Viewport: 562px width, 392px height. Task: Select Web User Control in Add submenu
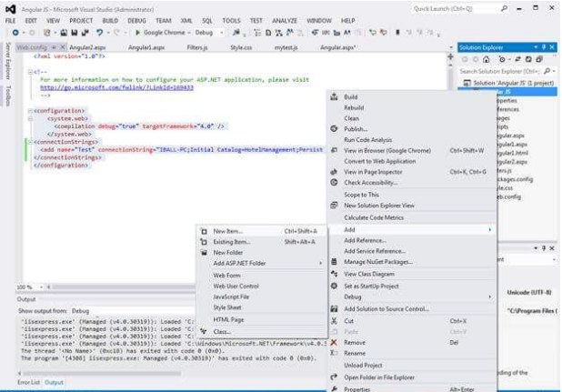click(x=236, y=286)
